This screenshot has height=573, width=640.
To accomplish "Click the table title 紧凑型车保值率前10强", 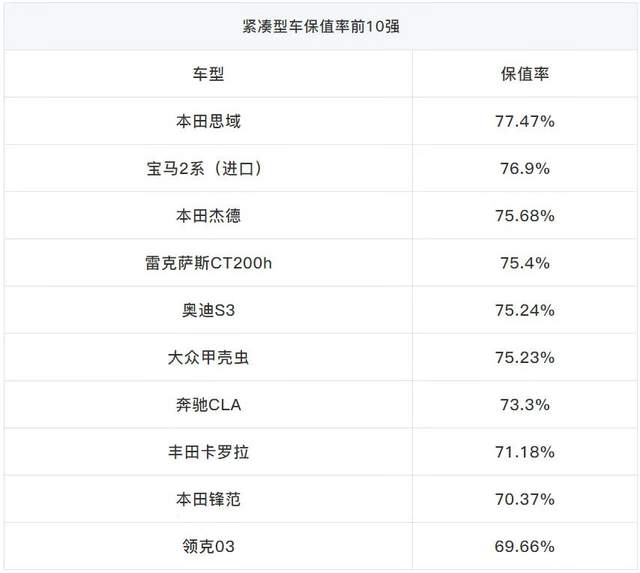I will (321, 27).
